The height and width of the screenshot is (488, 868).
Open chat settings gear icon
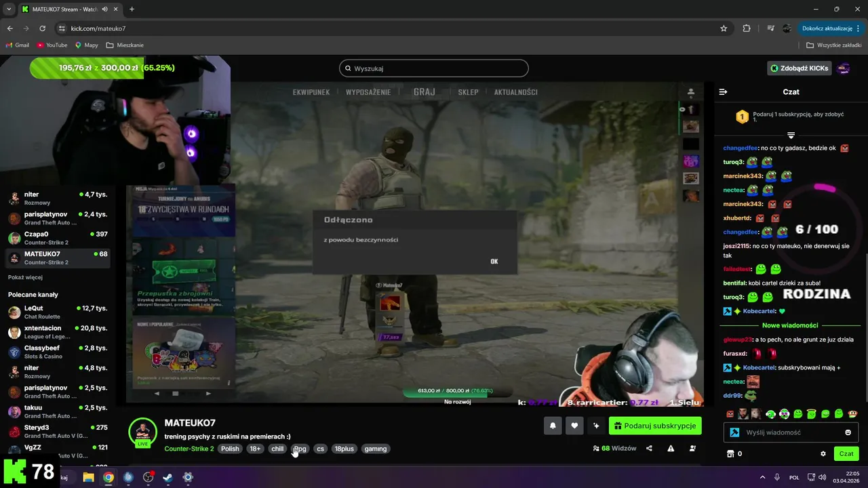[x=823, y=454]
